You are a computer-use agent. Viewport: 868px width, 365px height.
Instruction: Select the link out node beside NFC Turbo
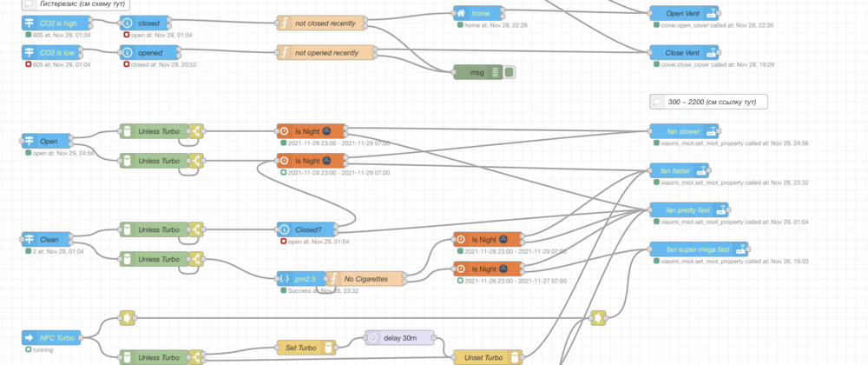(x=127, y=318)
